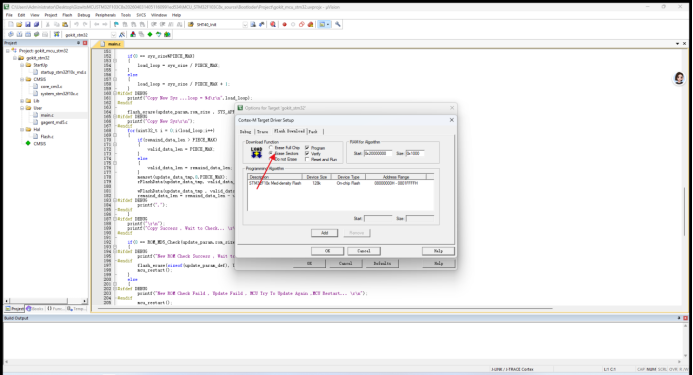Viewport: 693px width, 375px height.
Task: Switch to the Books tab below project panel
Action: click(35, 309)
